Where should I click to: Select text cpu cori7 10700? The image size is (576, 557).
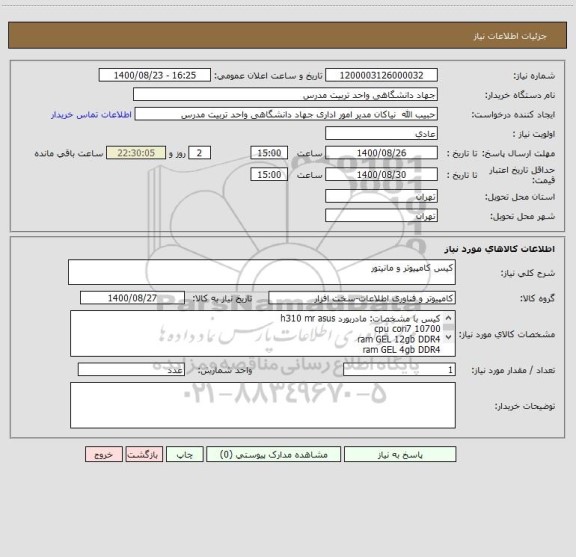point(407,328)
